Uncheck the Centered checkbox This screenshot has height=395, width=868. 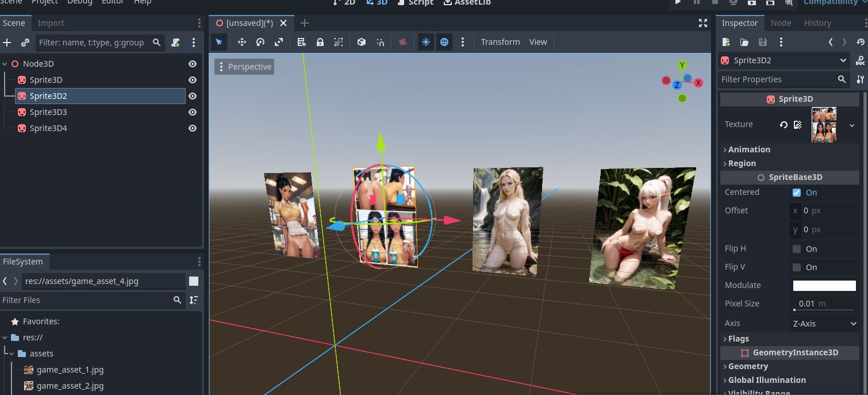[797, 193]
